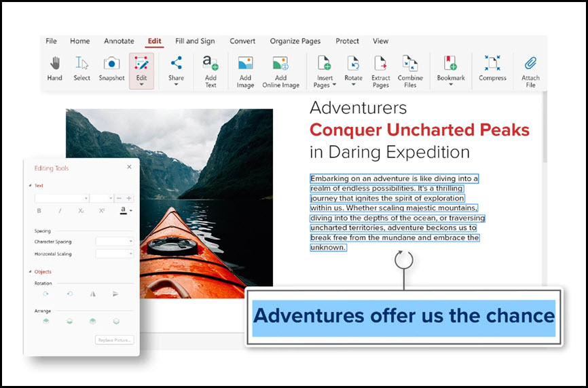Select the Hand tool
588x388 pixels.
click(x=55, y=68)
